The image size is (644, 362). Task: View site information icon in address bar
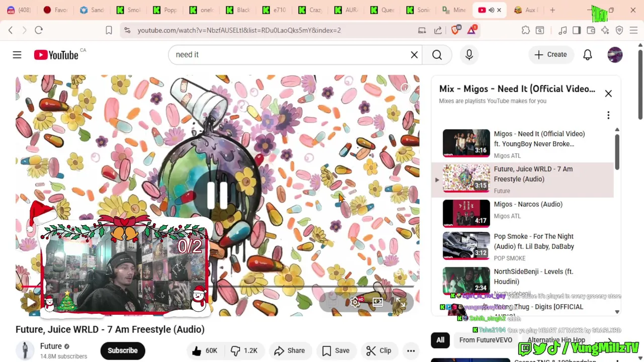click(x=127, y=30)
